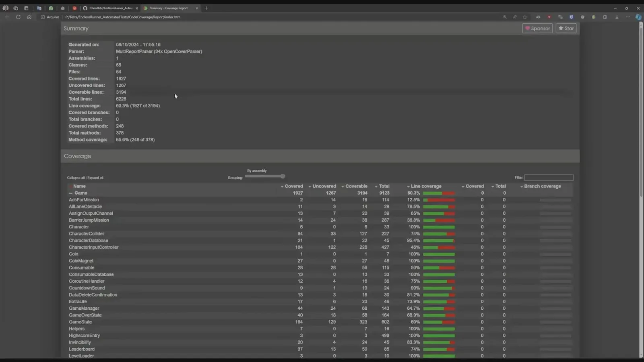644x362 pixels.
Task: Click the Star button
Action: pos(566,28)
